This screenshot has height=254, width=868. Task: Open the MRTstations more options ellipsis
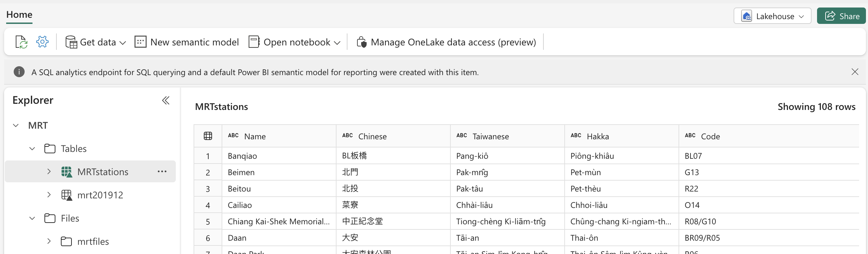tap(162, 171)
